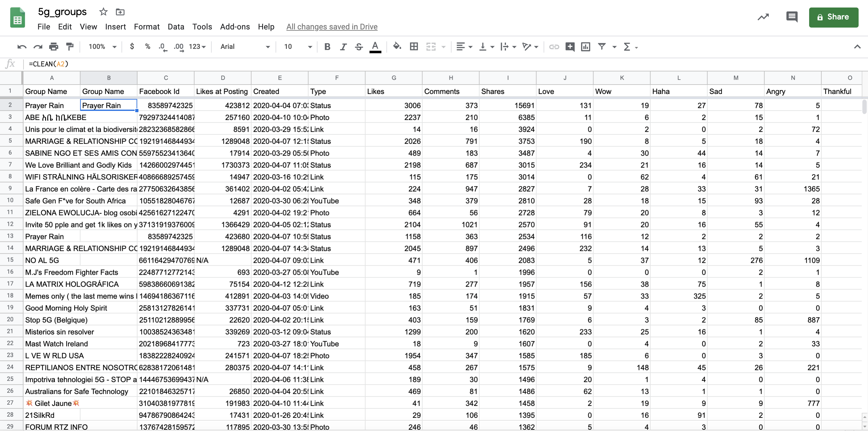Open the comment history icon
The image size is (868, 431).
coord(792,17)
